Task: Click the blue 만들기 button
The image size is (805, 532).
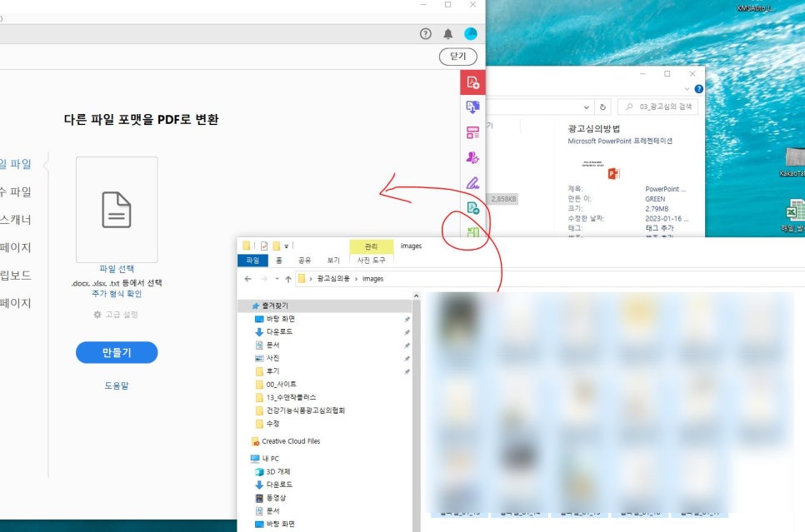Action: 117,352
